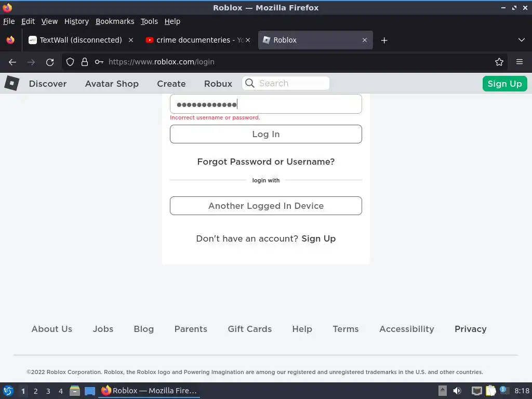Open the Firefox hamburger application menu
The image size is (532, 399).
tap(520, 62)
